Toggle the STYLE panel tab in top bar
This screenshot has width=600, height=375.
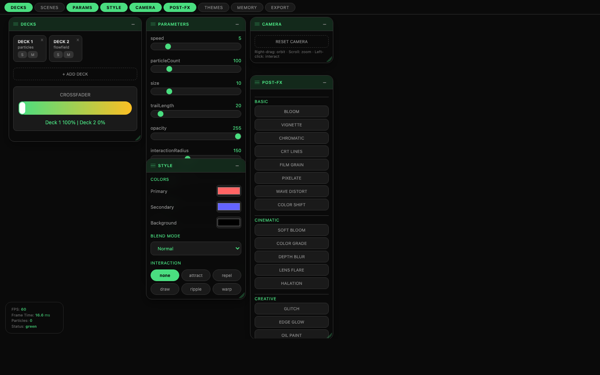coord(114,7)
